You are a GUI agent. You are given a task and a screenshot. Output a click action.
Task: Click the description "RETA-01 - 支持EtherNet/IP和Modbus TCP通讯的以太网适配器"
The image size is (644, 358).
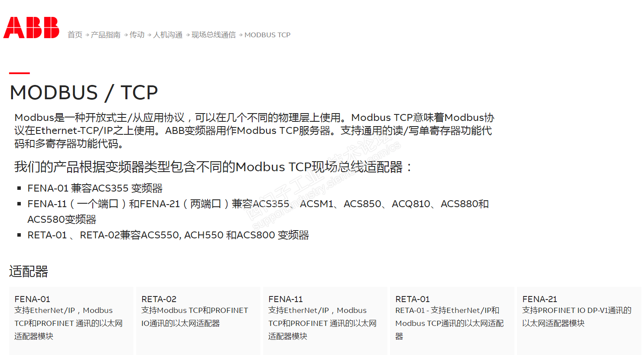coord(449,323)
